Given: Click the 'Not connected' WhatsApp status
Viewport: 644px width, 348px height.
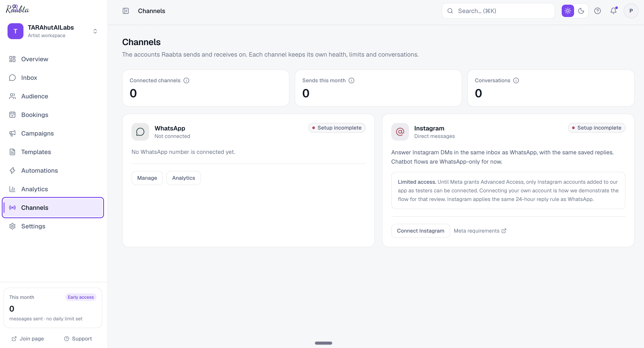Looking at the screenshot, I should point(172,136).
